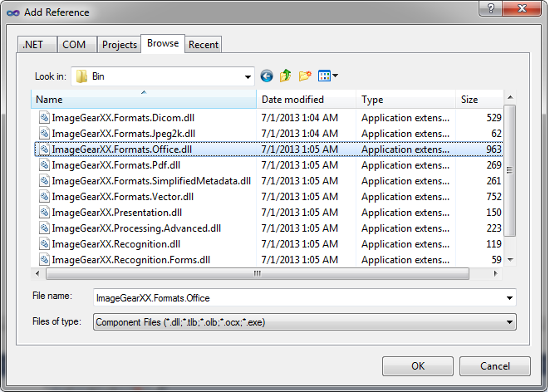
Task: Click the Help question mark button
Action: pos(491,8)
